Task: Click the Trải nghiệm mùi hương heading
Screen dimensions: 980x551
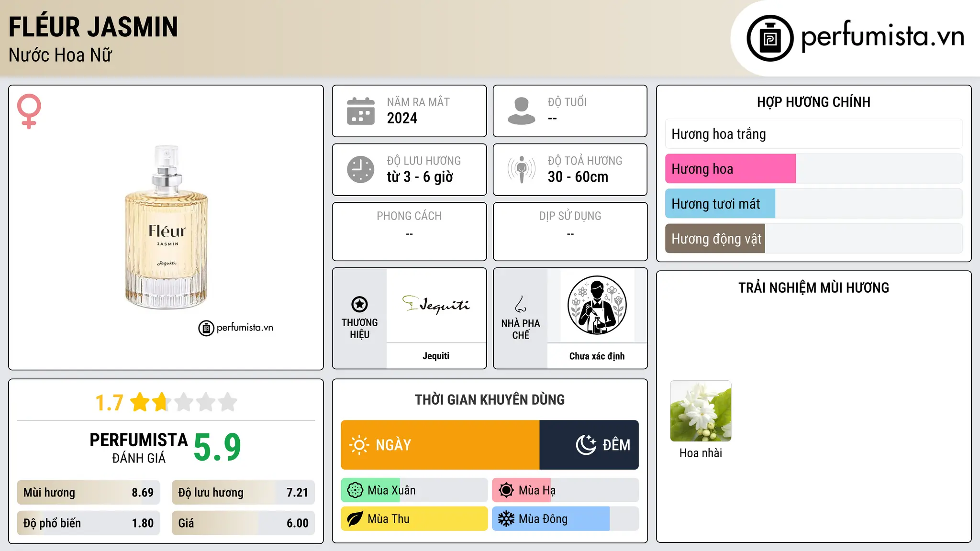Action: (x=813, y=287)
